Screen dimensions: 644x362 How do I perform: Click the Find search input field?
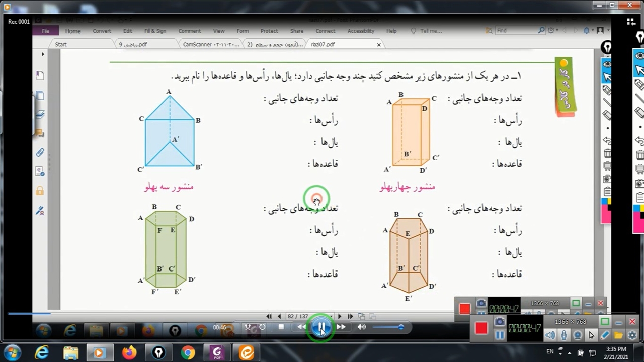(x=516, y=31)
